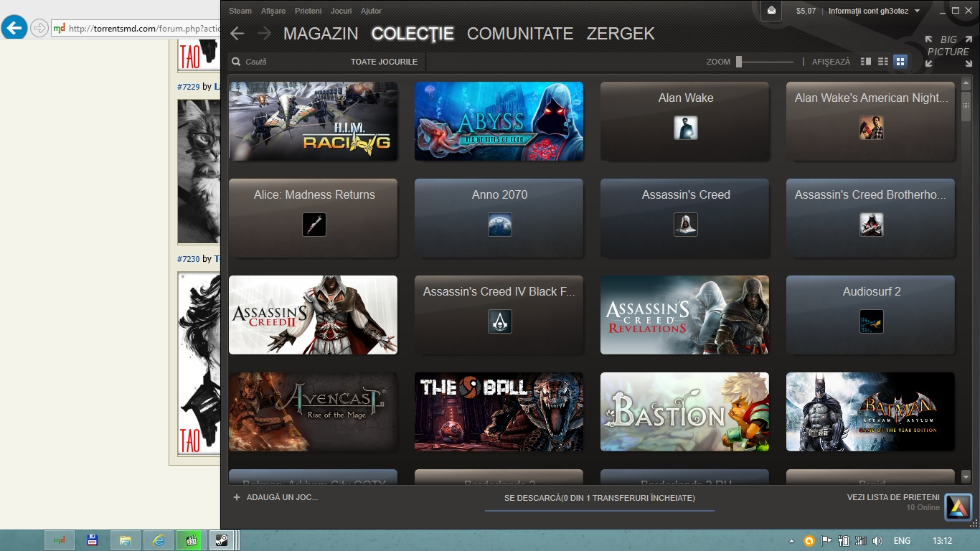Viewport: 980px width, 551px height.
Task: Switch to the MAGAZIN tab
Action: point(321,34)
